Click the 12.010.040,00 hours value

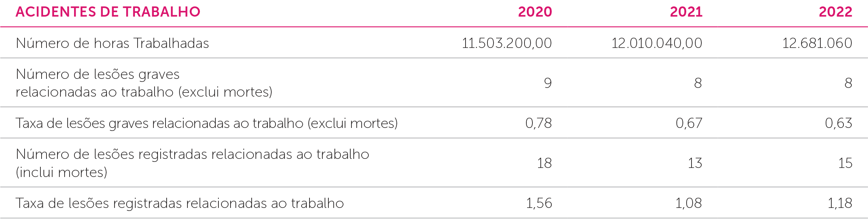pyautogui.click(x=656, y=43)
